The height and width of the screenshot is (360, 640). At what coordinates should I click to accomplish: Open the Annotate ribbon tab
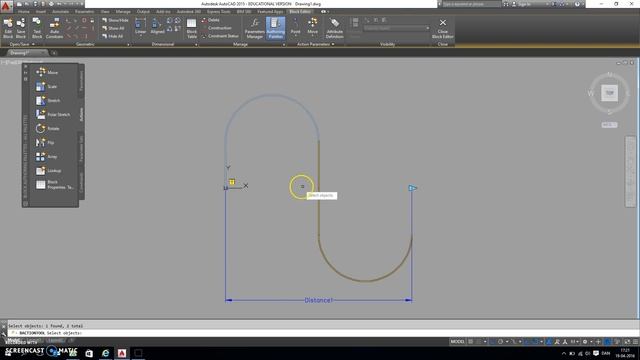point(60,11)
